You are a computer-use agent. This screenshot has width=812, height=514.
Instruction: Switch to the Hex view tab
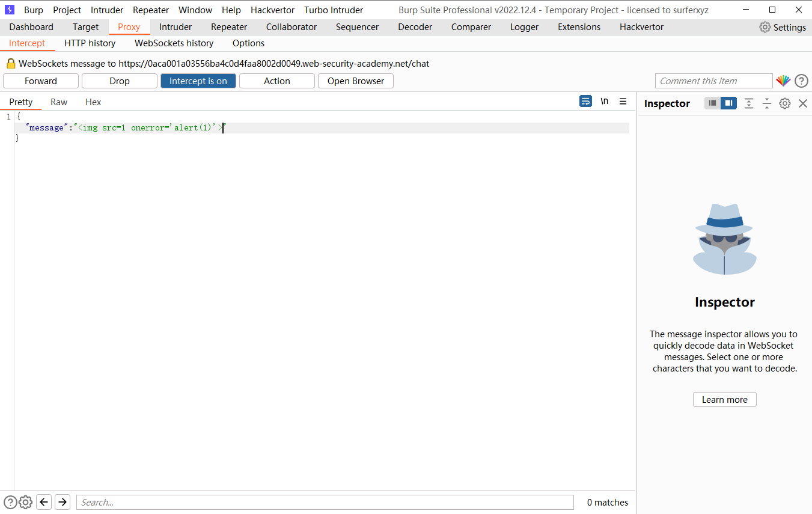(93, 102)
